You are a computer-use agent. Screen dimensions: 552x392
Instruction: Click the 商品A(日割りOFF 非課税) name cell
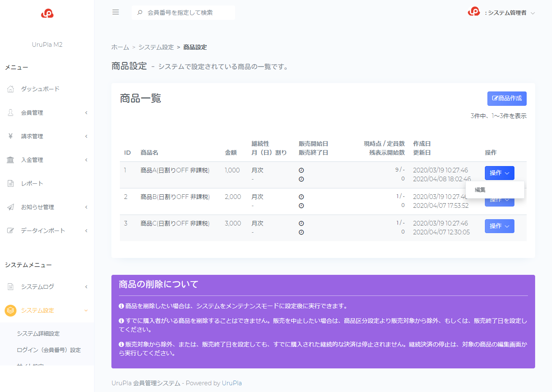tap(175, 170)
